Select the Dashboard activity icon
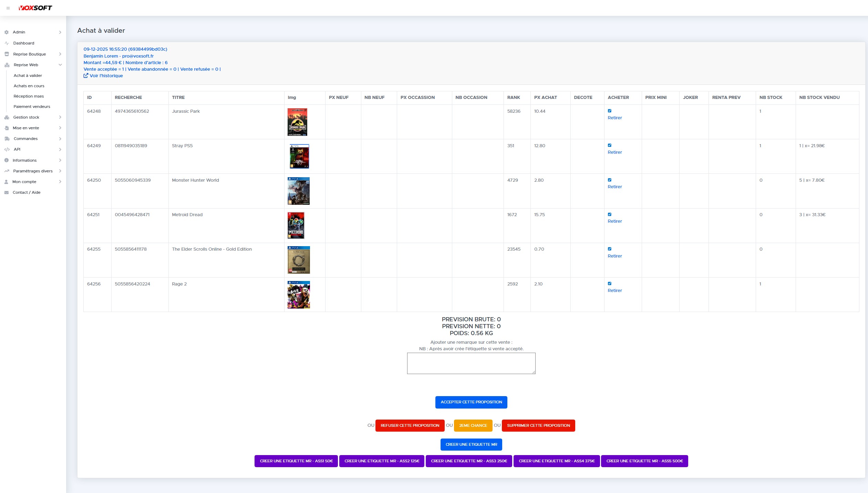Viewport: 868px width, 493px height. [7, 43]
